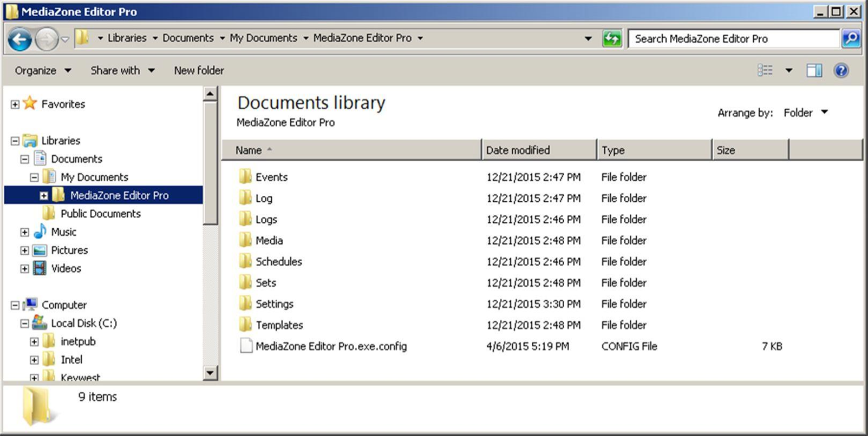Click the Favorites star icon
The width and height of the screenshot is (868, 436).
pos(30,103)
